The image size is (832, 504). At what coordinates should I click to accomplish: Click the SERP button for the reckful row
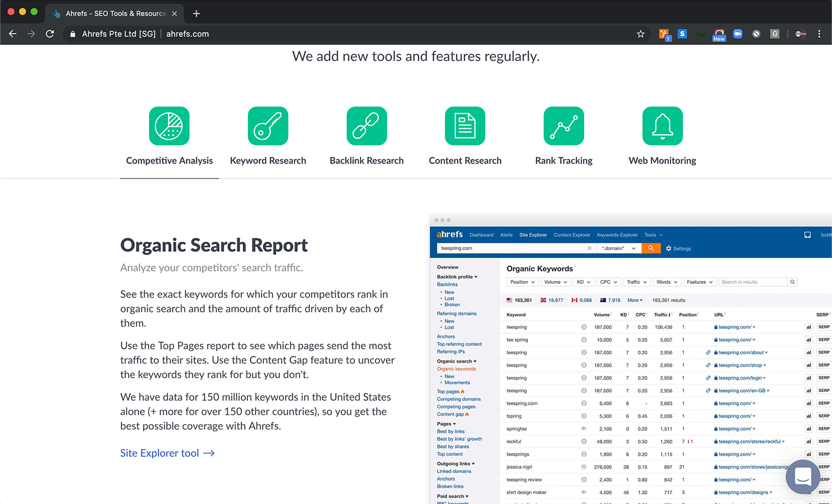(824, 441)
